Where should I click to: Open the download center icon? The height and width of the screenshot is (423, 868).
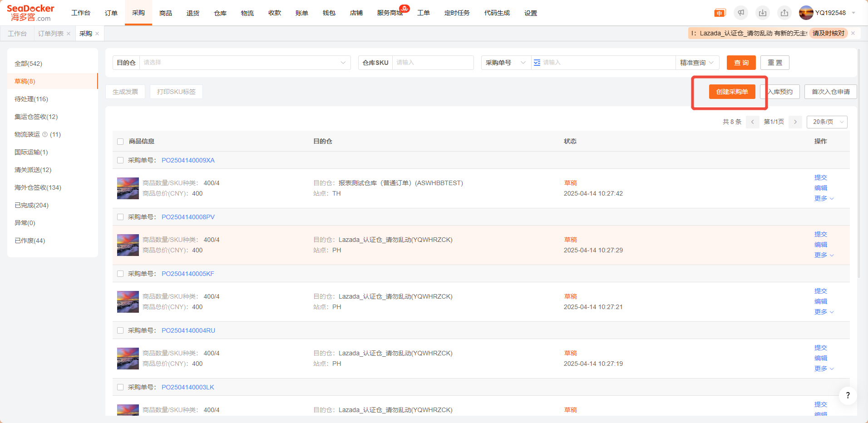pos(763,13)
